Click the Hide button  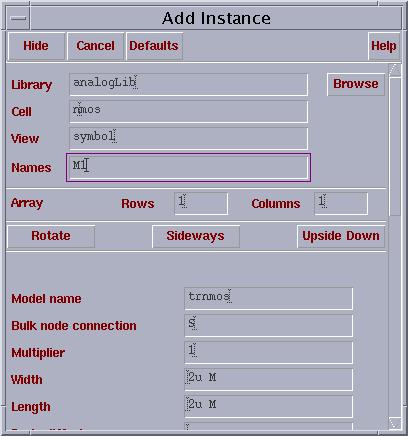point(36,46)
